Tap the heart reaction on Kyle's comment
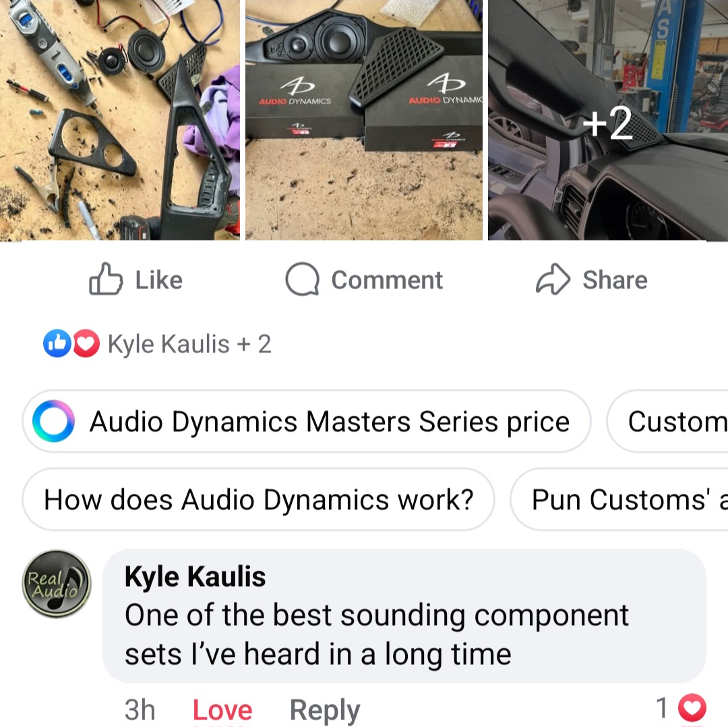Image resolution: width=728 pixels, height=727 pixels. (x=692, y=708)
